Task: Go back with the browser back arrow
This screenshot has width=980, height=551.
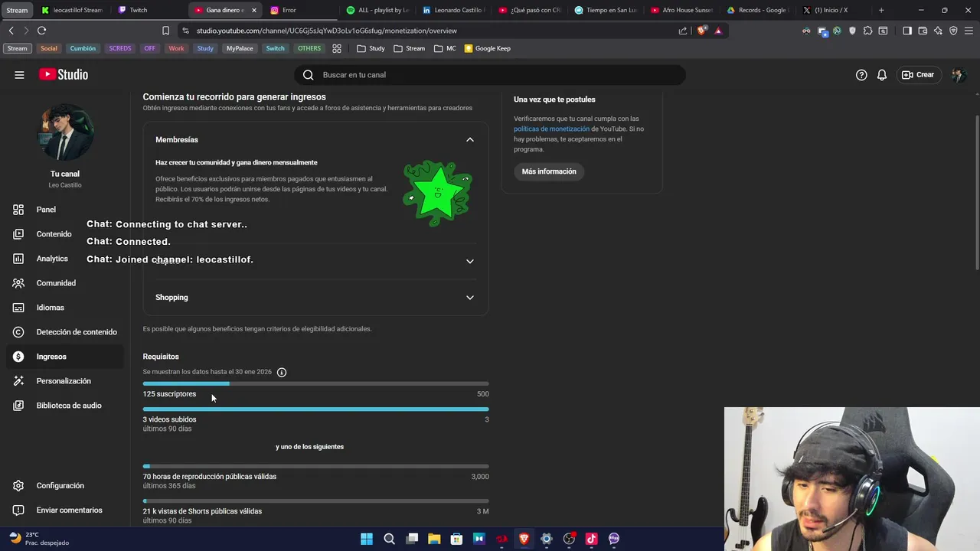Action: pyautogui.click(x=11, y=31)
